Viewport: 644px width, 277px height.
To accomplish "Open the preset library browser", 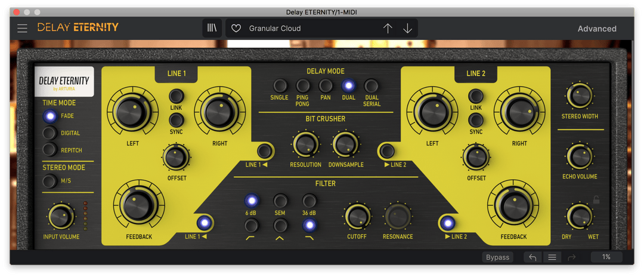I will click(x=212, y=29).
